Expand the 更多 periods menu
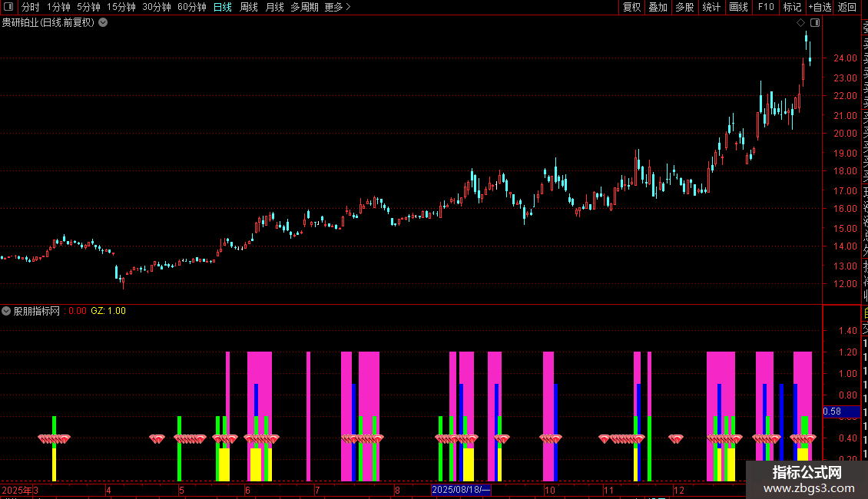 (x=338, y=7)
